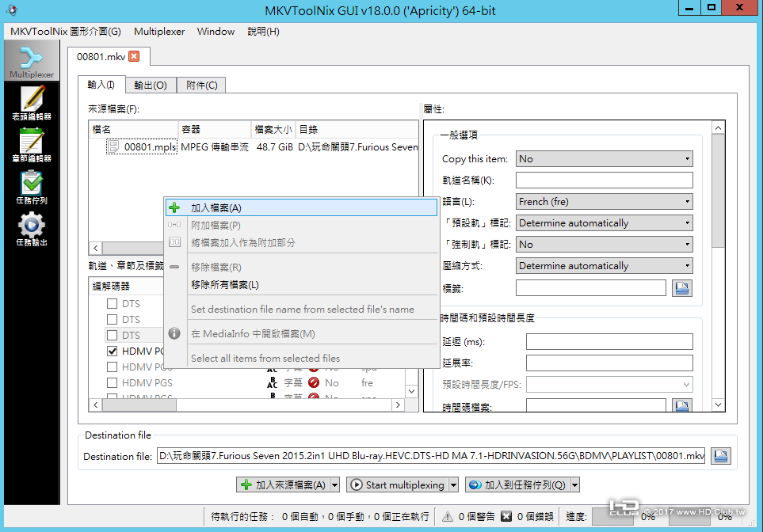Viewport: 763px width, 532px height.
Task: Open the Window menu
Action: coord(216,31)
